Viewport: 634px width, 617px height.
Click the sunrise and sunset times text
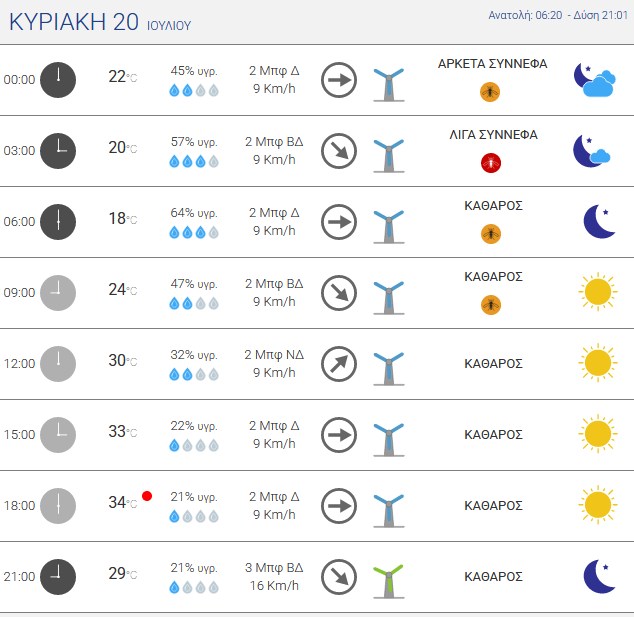click(558, 15)
